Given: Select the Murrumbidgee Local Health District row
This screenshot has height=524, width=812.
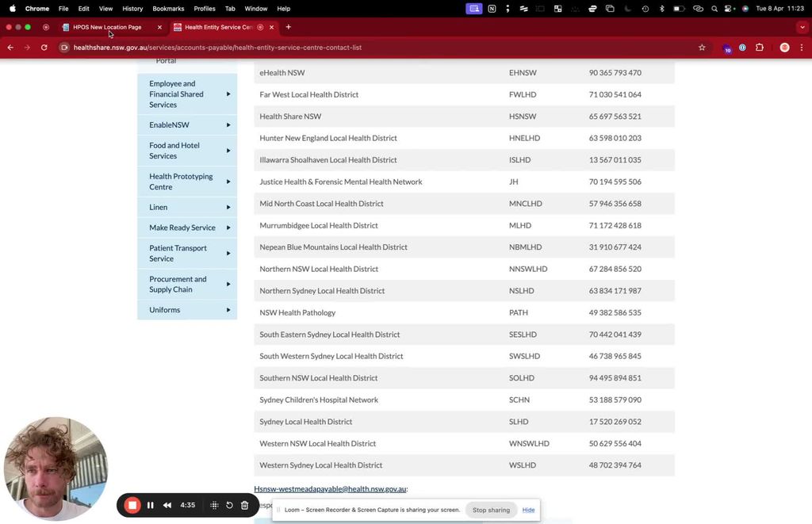Looking at the screenshot, I should tap(464, 226).
